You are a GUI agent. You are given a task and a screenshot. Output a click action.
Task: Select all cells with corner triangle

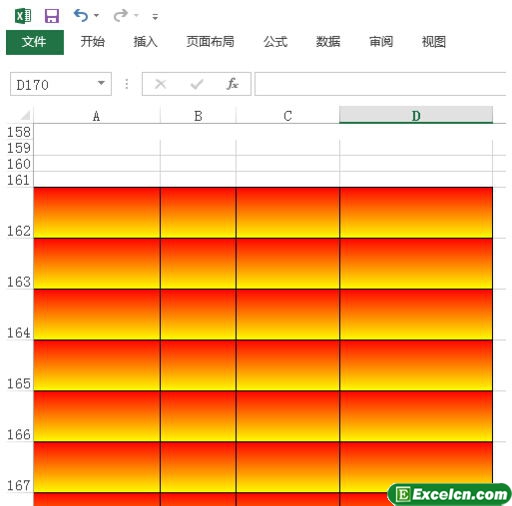25,116
